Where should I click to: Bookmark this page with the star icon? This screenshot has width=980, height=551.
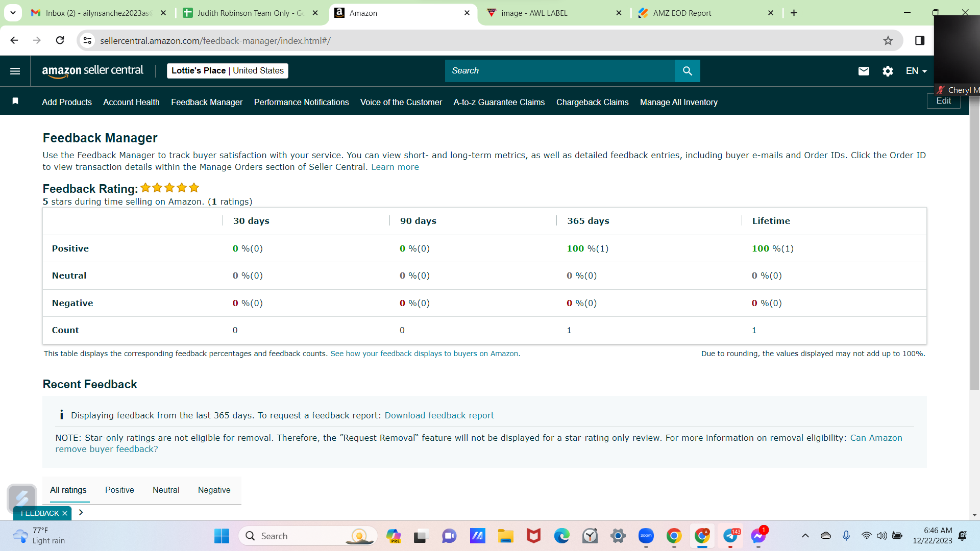tap(888, 40)
